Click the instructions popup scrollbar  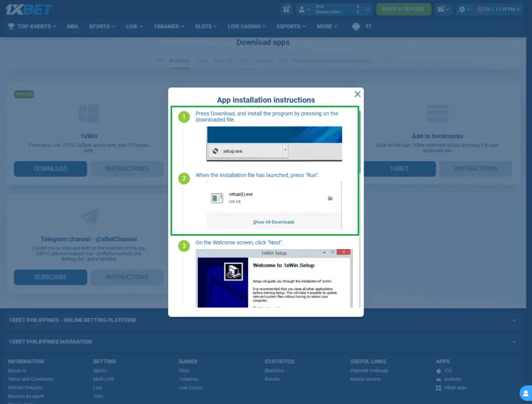pos(360,144)
